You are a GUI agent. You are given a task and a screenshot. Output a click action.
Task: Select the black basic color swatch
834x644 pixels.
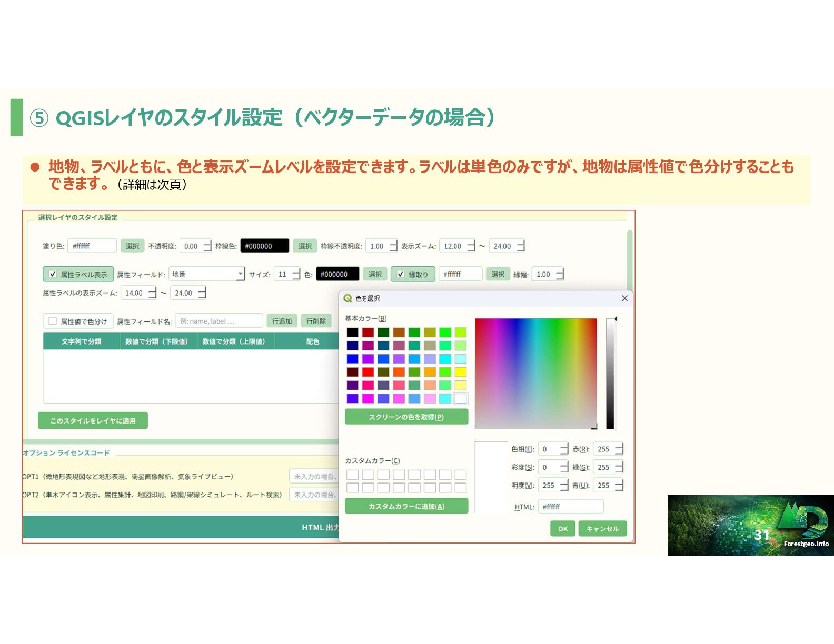coord(352,333)
